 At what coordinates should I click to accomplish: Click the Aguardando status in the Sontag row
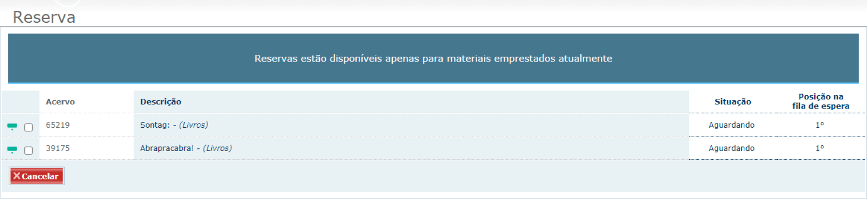click(731, 125)
